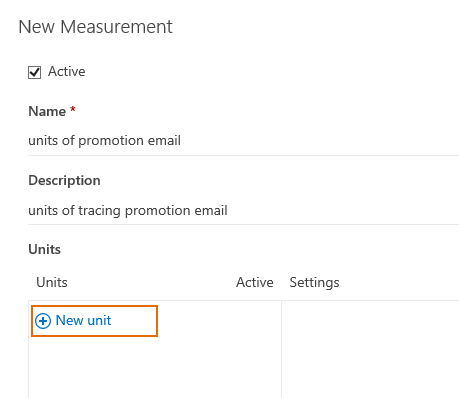Click the New unit link text

tap(83, 320)
